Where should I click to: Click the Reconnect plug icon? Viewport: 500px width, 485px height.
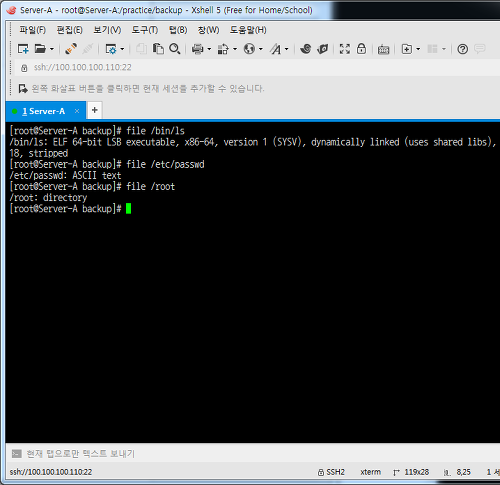pyautogui.click(x=71, y=49)
